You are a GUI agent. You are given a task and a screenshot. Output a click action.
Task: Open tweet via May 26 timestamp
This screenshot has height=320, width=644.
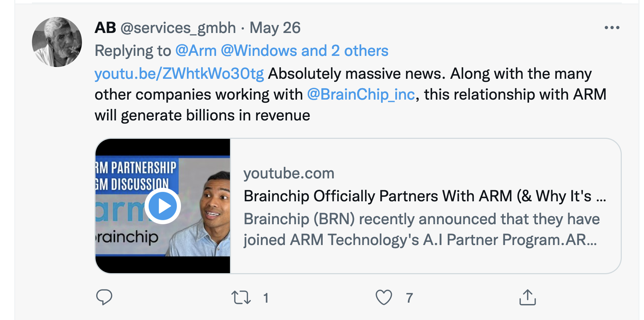tap(275, 28)
